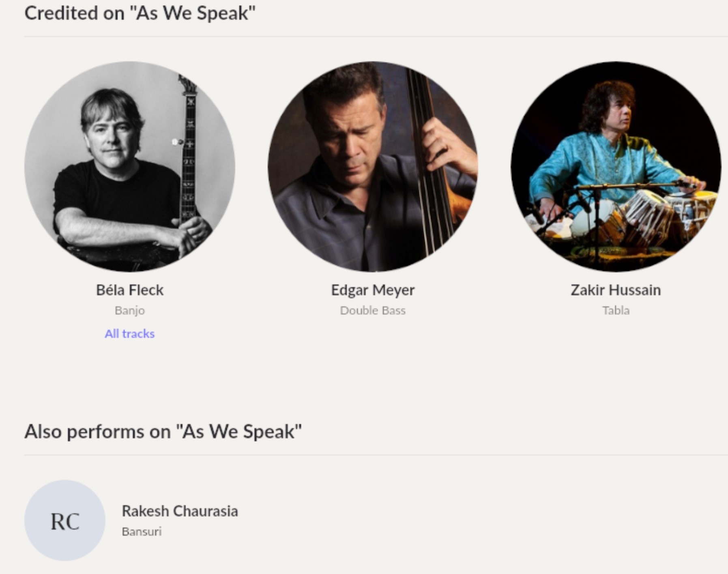
Task: Follow the "All tracks" link
Action: coord(129,333)
